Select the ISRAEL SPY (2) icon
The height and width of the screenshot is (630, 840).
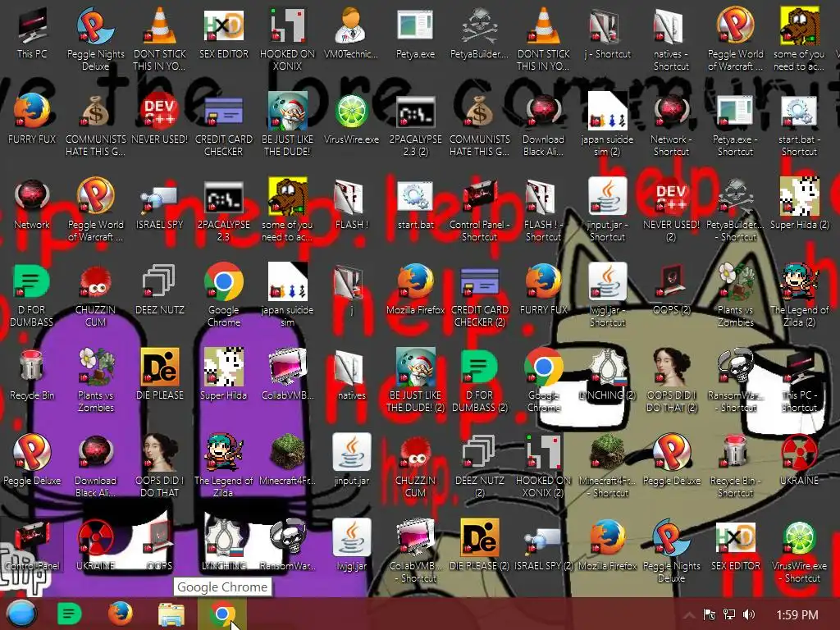[543, 545]
